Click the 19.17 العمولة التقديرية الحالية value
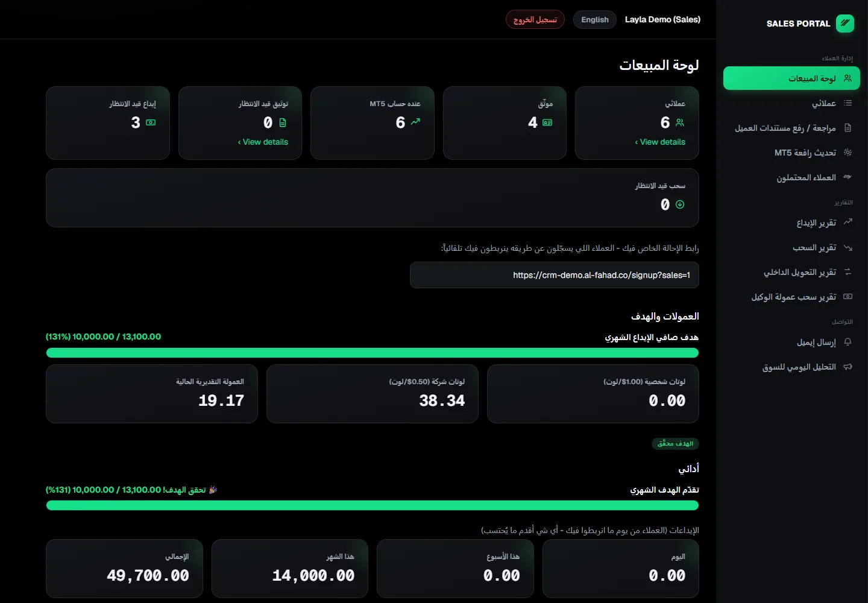This screenshot has width=868, height=603. coord(221,400)
